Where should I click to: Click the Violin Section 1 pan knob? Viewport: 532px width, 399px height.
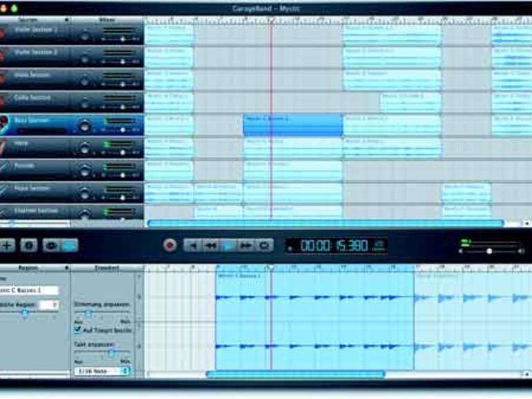tap(84, 35)
